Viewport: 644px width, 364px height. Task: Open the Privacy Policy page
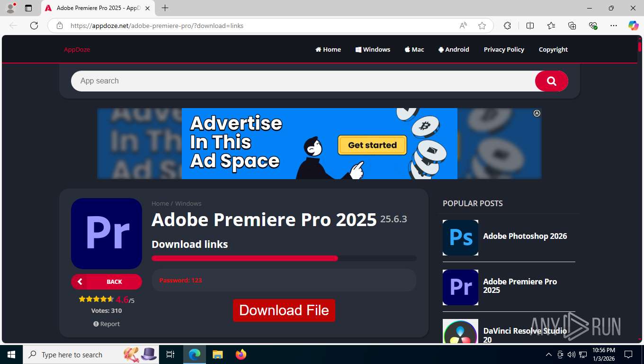504,49
